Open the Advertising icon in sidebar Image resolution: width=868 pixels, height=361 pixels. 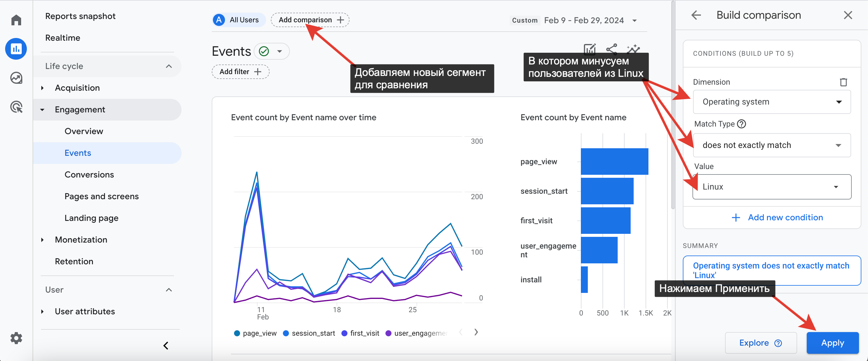(16, 107)
